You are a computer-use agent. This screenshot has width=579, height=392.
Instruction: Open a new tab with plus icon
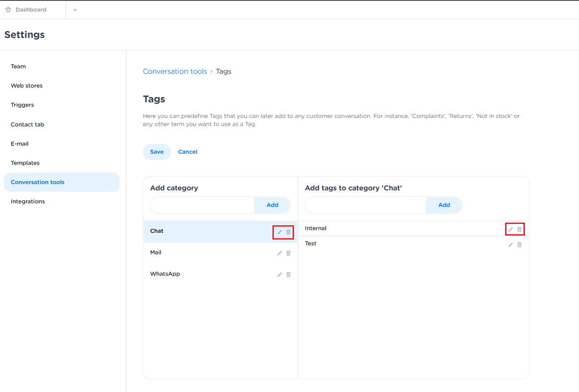[75, 10]
